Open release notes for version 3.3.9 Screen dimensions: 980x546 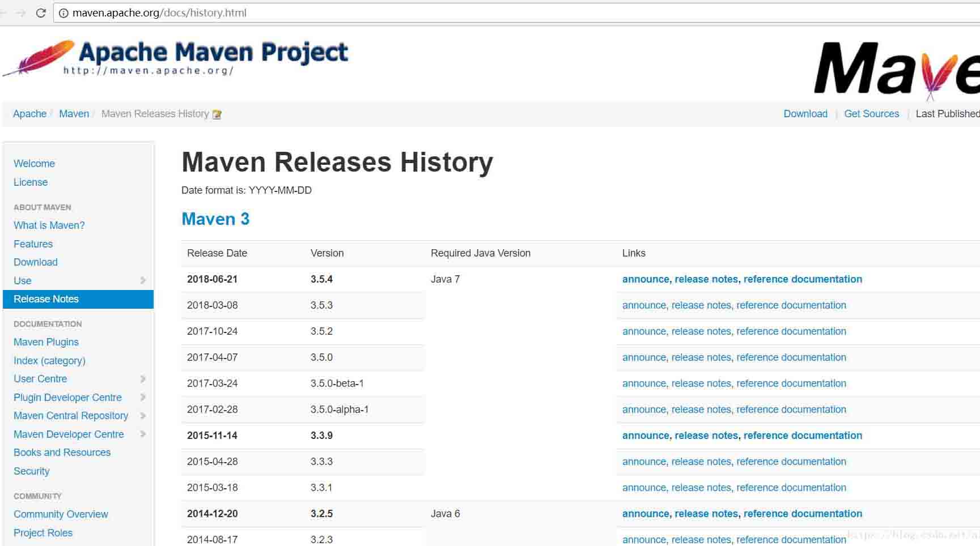(706, 435)
